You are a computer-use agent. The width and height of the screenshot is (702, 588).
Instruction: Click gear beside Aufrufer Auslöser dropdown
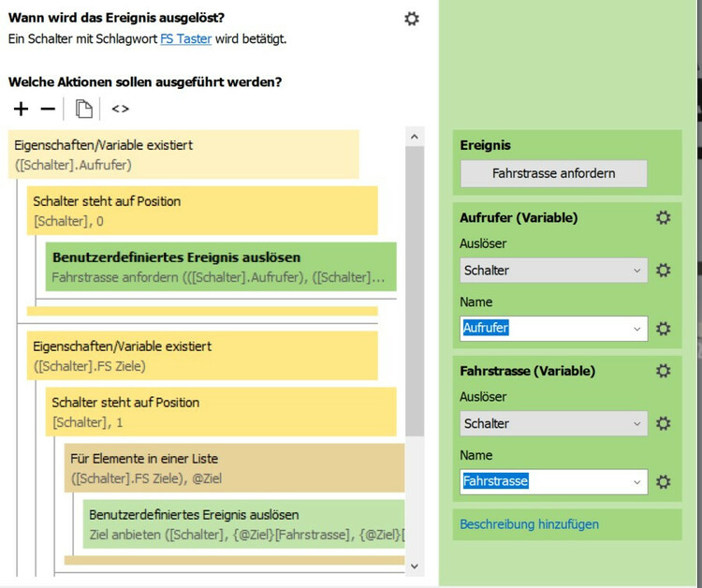click(663, 271)
